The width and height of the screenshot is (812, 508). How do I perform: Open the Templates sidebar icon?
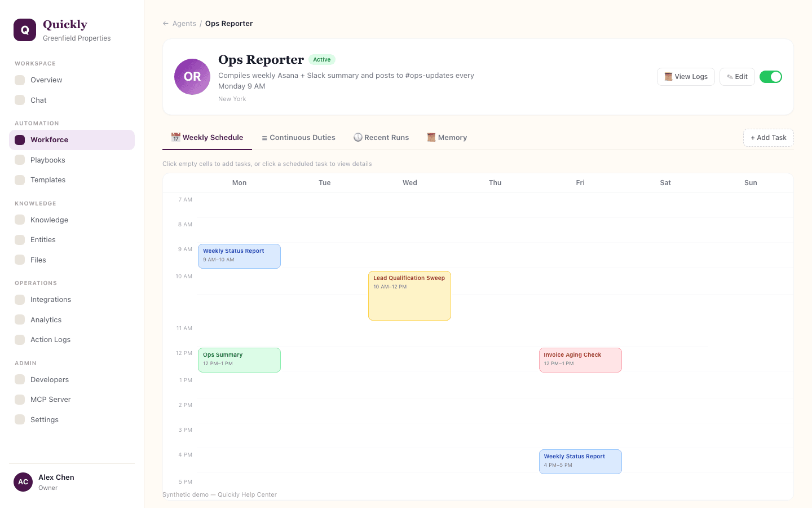coord(20,180)
